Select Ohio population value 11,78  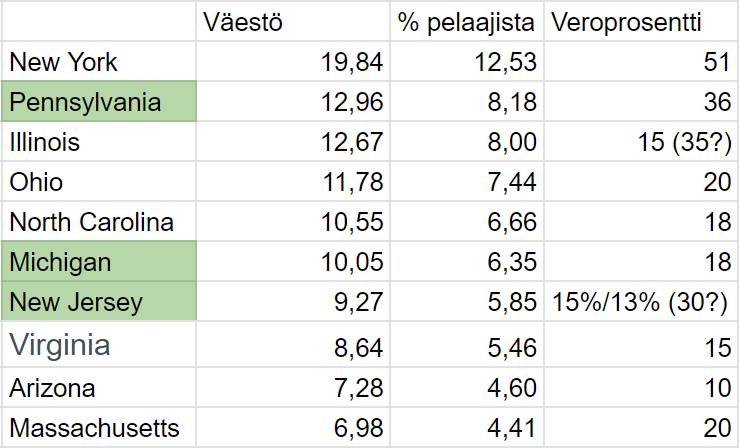coord(293,181)
